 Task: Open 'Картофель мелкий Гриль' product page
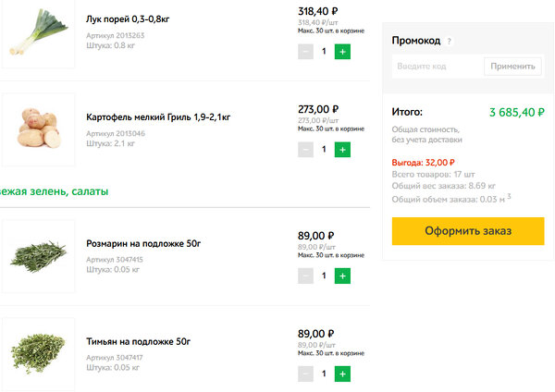pos(157,117)
